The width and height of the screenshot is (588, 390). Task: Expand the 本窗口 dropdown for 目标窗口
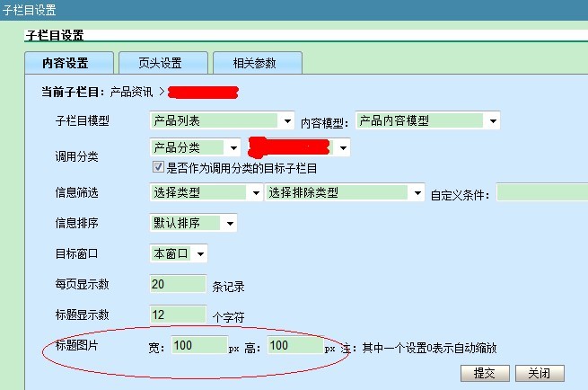pos(179,253)
